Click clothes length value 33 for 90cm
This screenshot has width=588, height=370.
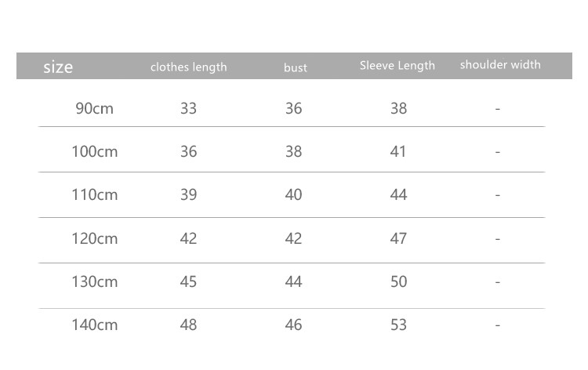click(x=188, y=109)
